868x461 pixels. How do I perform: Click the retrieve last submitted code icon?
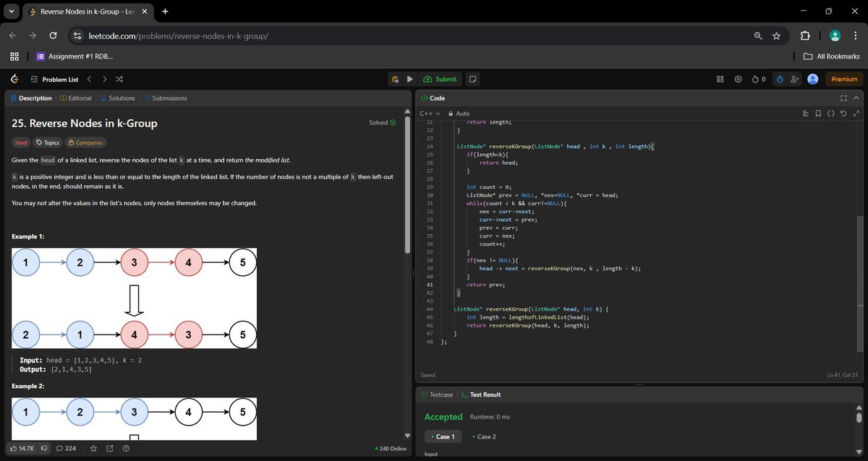(x=843, y=113)
